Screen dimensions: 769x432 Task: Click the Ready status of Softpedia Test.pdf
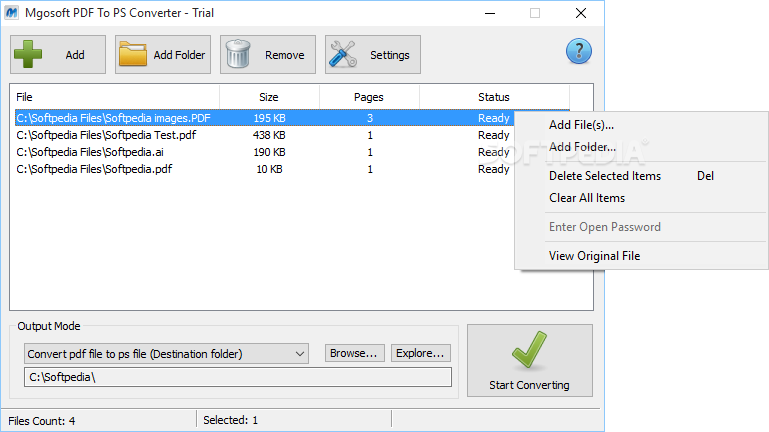(494, 135)
